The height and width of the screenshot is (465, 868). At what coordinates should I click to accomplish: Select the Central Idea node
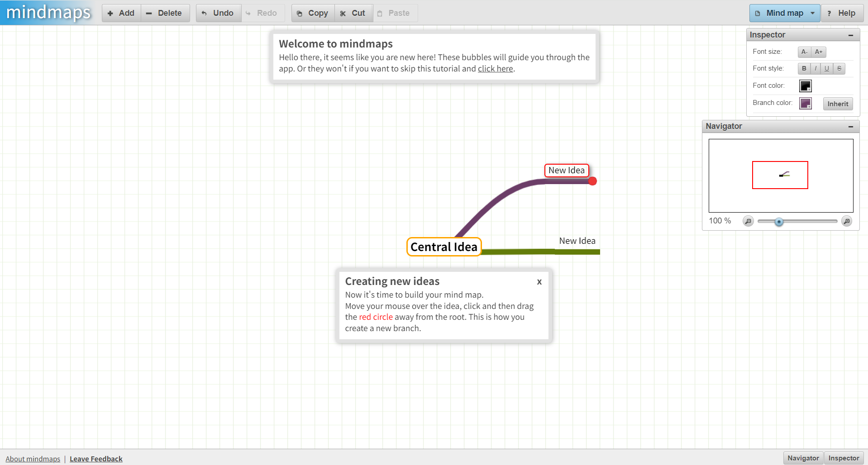pos(444,247)
